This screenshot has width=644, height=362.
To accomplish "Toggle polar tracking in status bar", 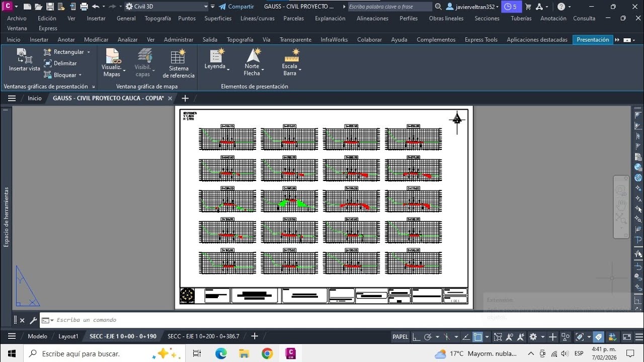I will point(428,337).
